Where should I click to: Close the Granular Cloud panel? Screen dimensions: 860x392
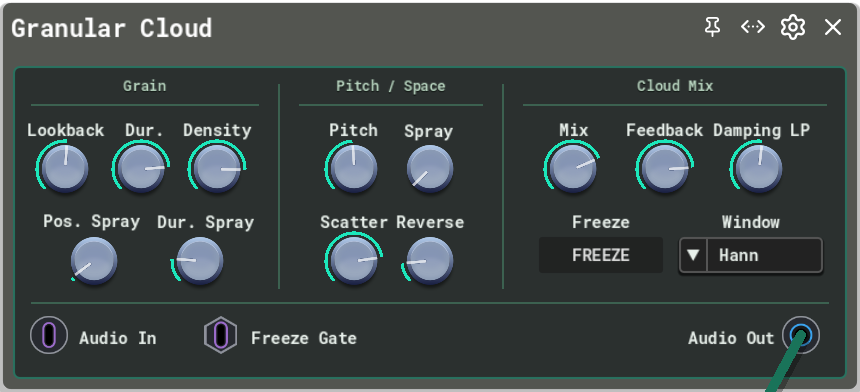(x=833, y=27)
